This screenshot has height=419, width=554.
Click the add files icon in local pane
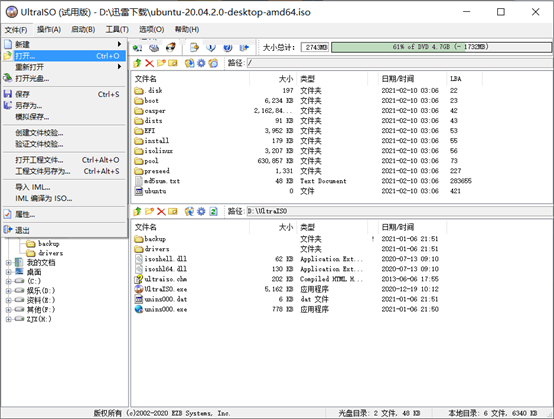point(189,211)
